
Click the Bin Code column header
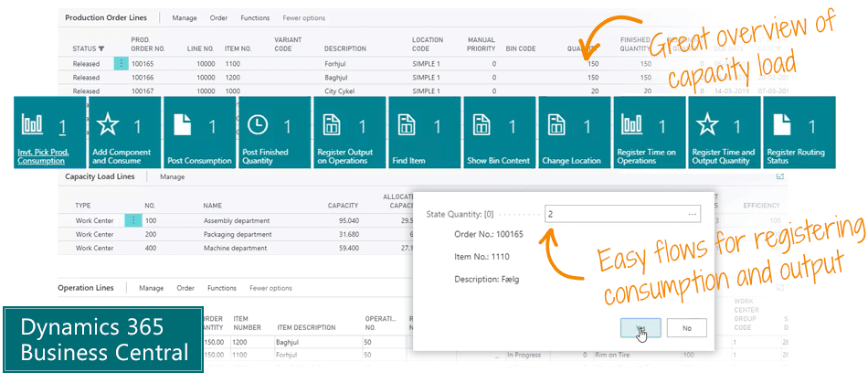coord(521,48)
